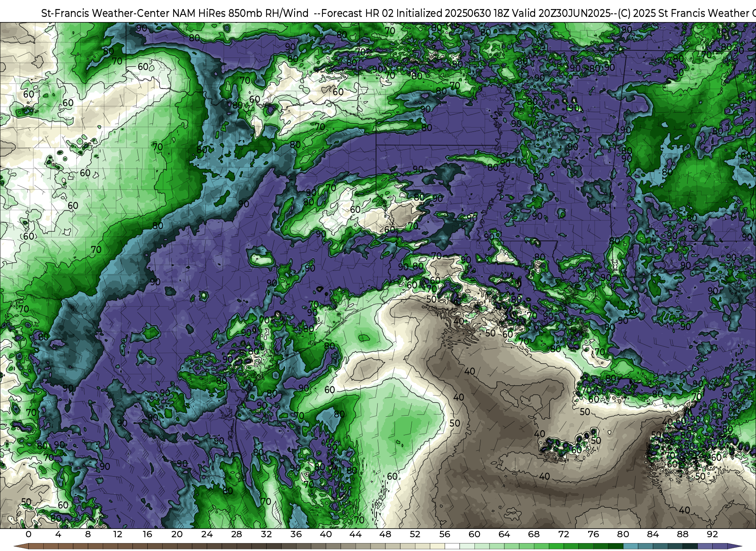Click the "Valid 20Z30JUN2025" timestamp text
The height and width of the screenshot is (551, 756).
pyautogui.click(x=561, y=13)
